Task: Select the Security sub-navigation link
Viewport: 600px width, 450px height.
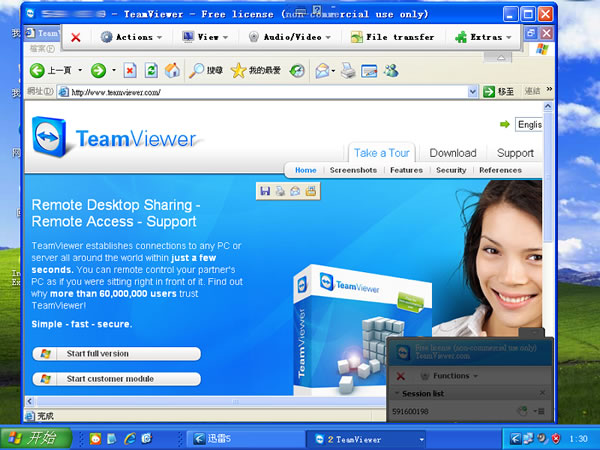Action: pyautogui.click(x=451, y=170)
